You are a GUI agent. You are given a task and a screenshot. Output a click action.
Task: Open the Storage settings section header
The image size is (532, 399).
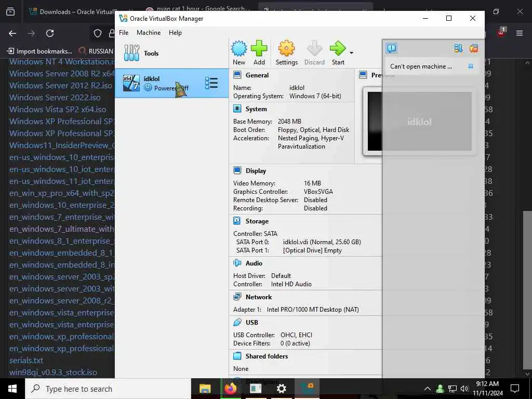tap(257, 221)
